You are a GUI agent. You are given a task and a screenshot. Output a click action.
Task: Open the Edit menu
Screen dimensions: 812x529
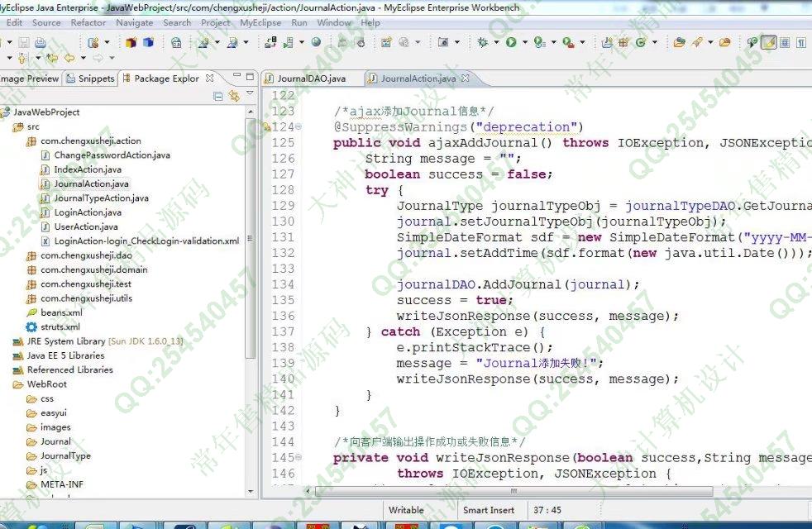tap(14, 23)
